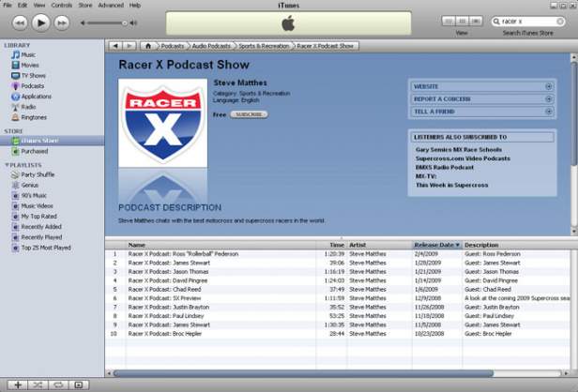
Task: Click the horizontal scrollbar of episode list
Action: pos(303,373)
